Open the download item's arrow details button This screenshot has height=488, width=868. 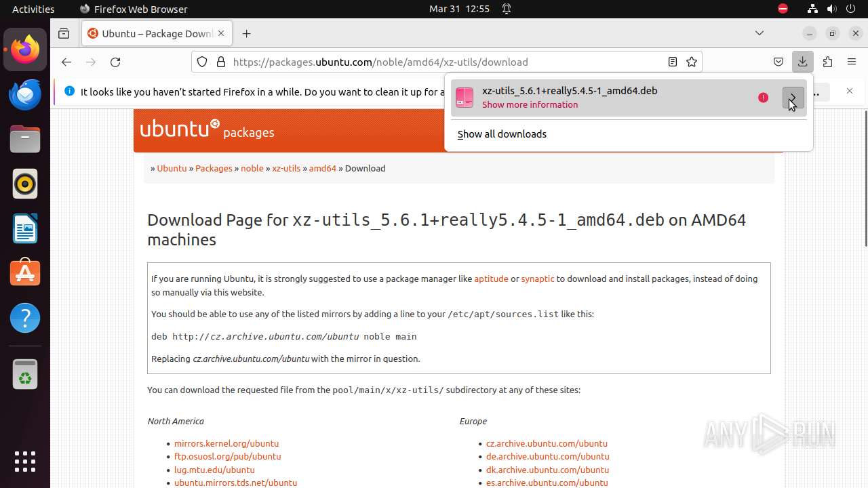pos(793,98)
